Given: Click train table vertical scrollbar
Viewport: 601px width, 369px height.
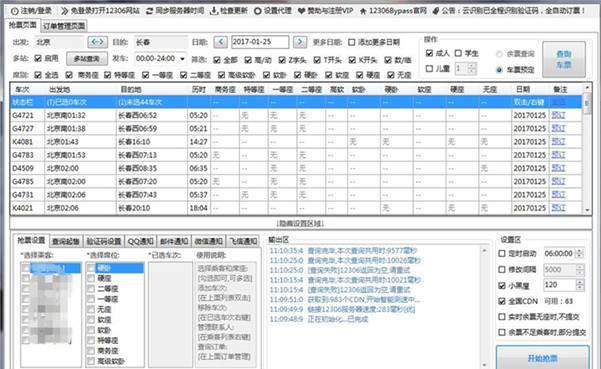Looking at the screenshot, I should point(587,149).
